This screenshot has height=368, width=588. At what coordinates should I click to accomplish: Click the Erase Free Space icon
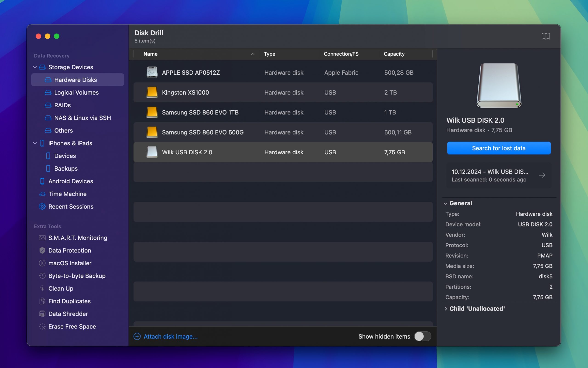point(42,326)
